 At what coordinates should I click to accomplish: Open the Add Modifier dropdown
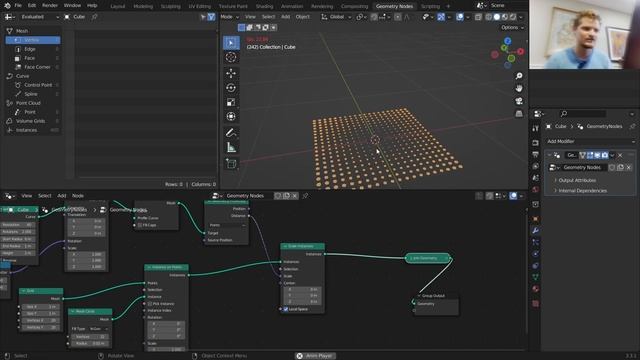tap(590, 141)
